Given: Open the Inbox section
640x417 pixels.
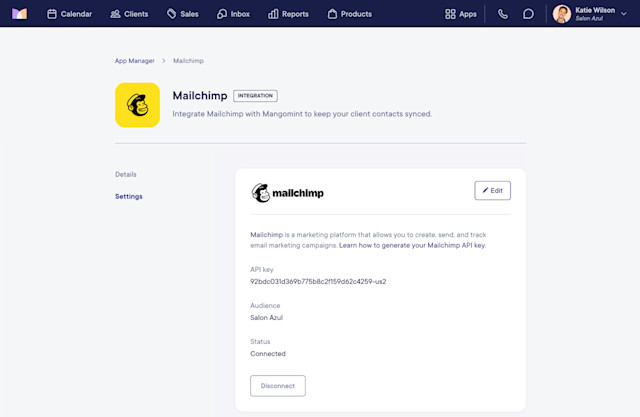Looking at the screenshot, I should (233, 14).
